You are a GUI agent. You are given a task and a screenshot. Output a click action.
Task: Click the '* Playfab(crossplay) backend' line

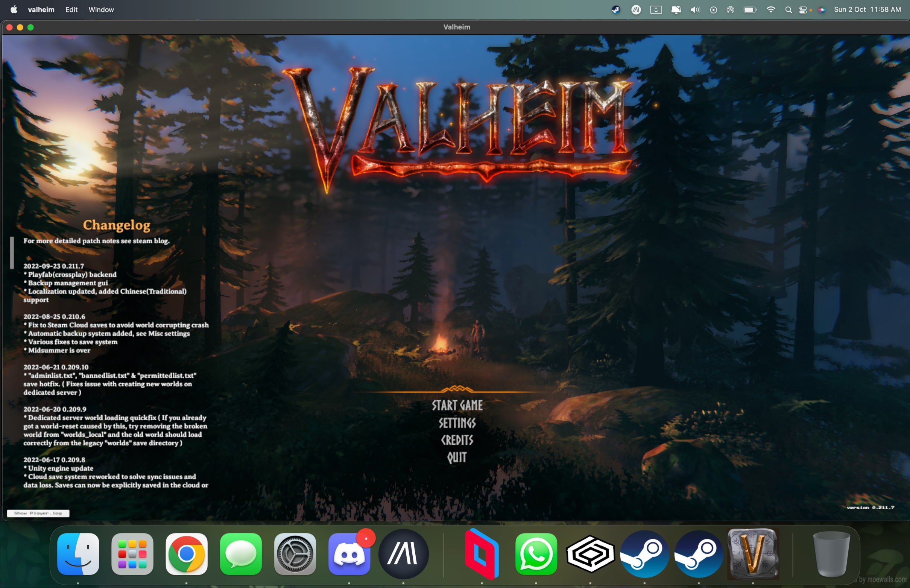70,275
